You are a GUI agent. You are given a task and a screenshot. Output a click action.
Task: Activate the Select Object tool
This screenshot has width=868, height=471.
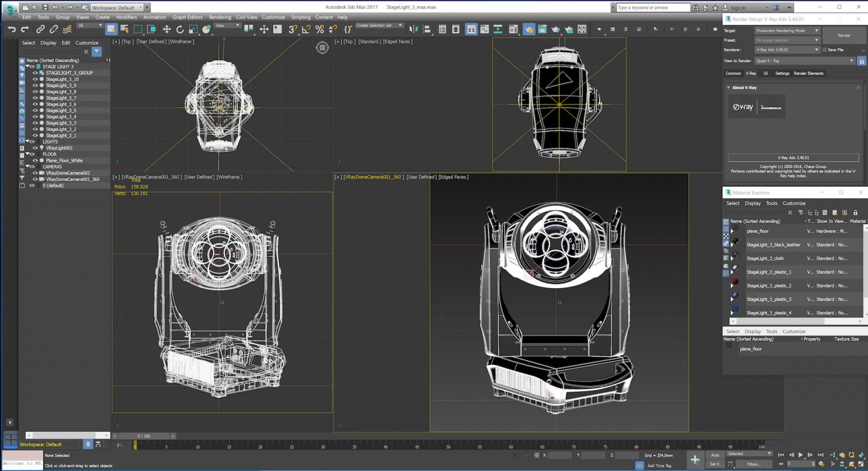pos(111,29)
